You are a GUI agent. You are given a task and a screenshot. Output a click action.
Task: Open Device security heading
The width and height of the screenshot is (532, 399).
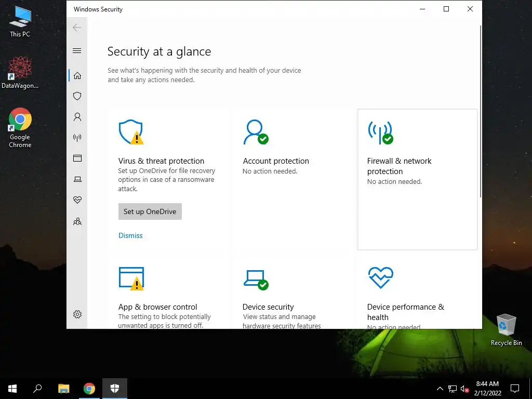[268, 307]
